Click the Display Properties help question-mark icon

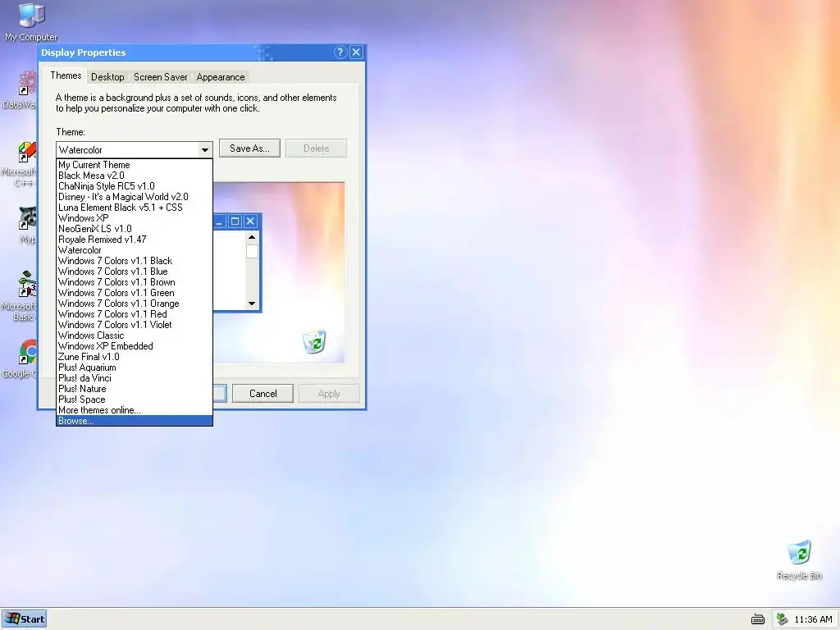click(x=340, y=52)
